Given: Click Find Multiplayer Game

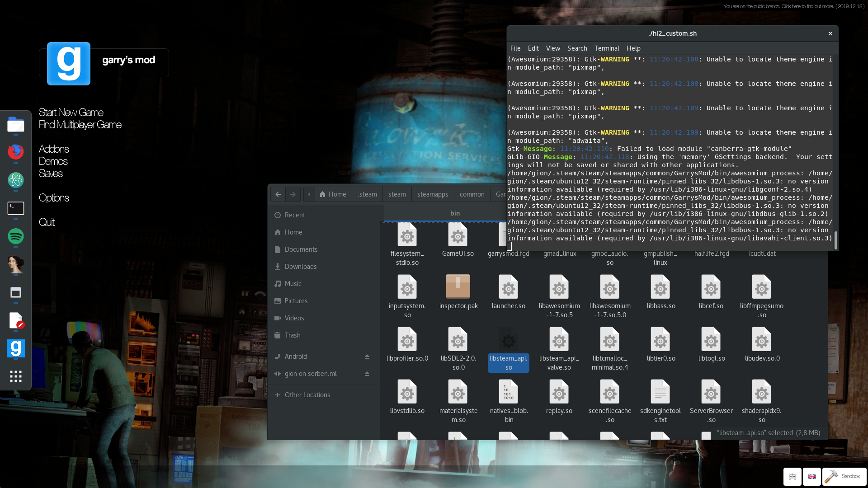Looking at the screenshot, I should coord(80,125).
